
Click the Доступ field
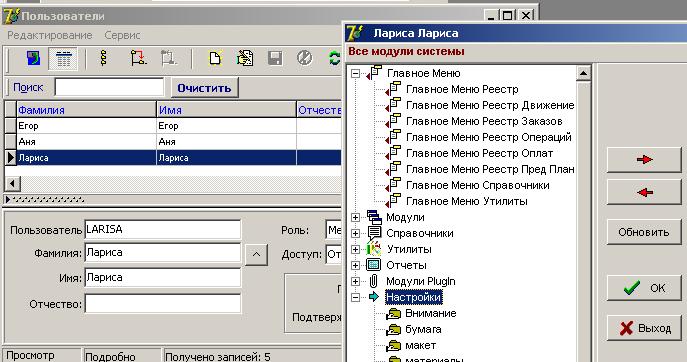(x=333, y=254)
